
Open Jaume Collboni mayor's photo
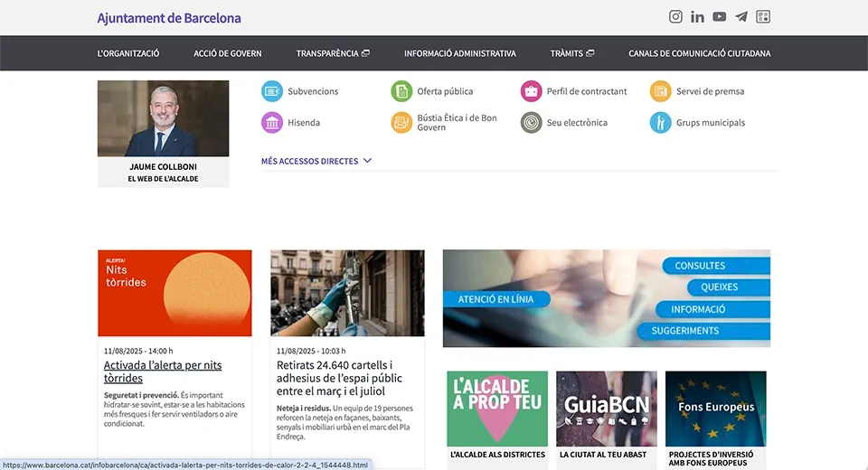click(x=164, y=118)
